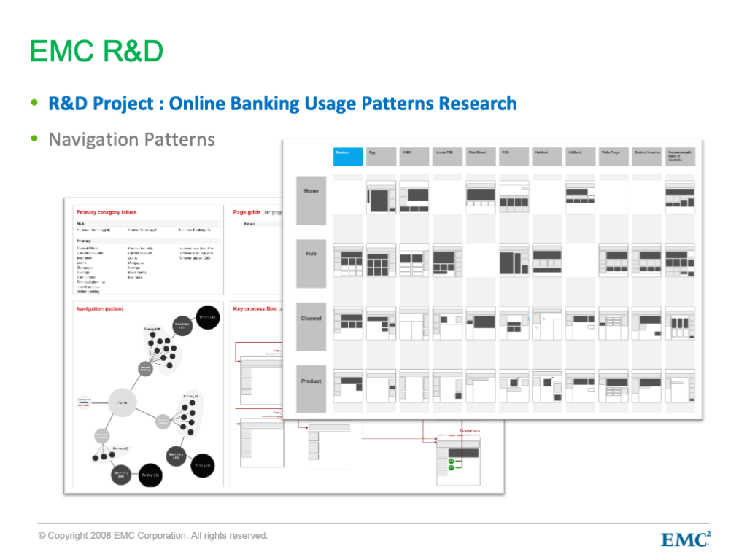The width and height of the screenshot is (747, 560).
Task: Click the Egg column header
Action: click(381, 157)
